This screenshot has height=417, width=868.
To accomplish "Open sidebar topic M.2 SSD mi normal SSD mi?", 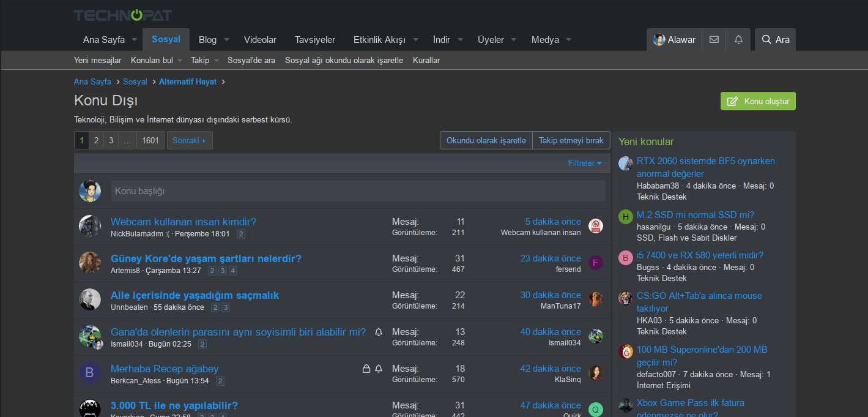I will coord(696,214).
